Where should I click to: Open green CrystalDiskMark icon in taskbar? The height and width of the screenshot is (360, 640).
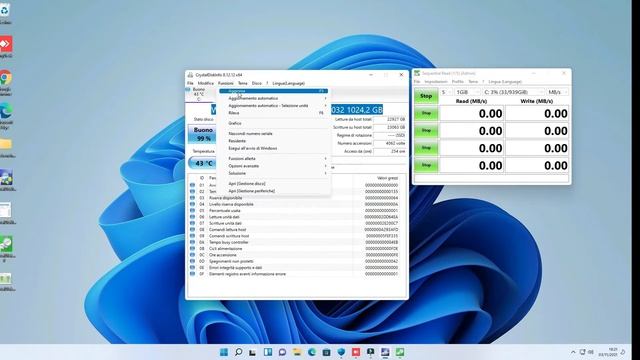(x=400, y=352)
